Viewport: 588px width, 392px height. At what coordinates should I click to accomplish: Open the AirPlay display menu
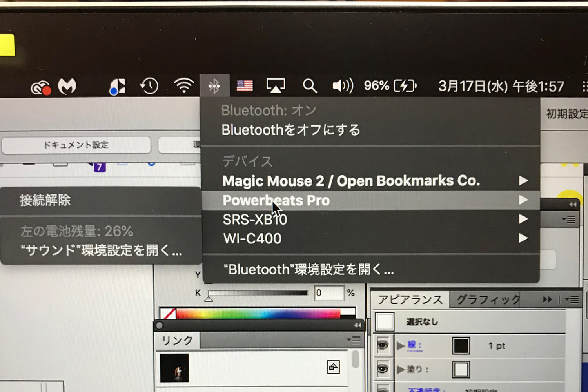[x=276, y=85]
